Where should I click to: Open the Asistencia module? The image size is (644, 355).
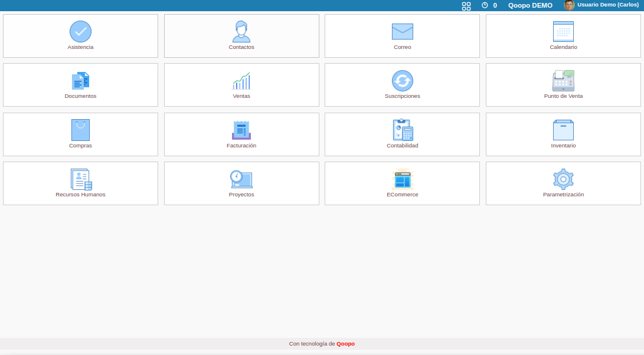(x=80, y=35)
